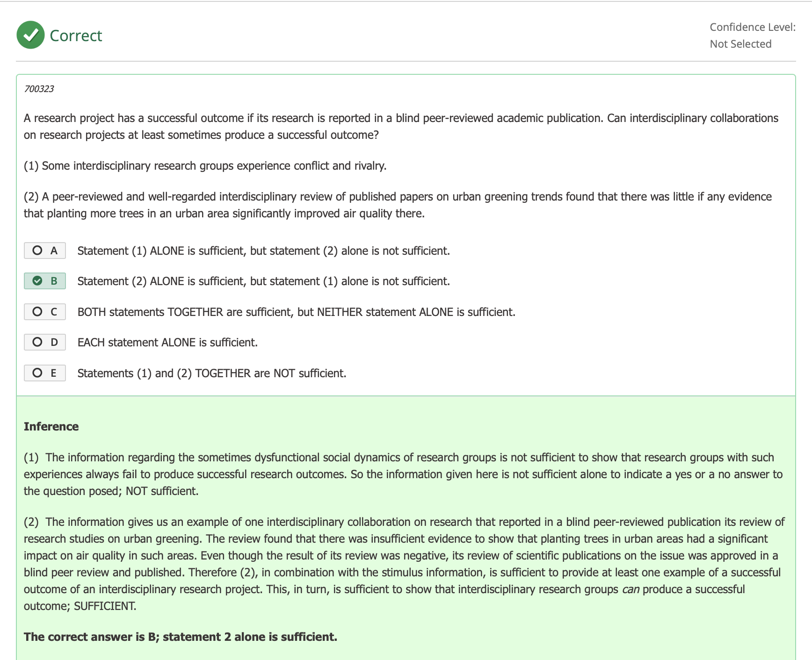The width and height of the screenshot is (812, 660).
Task: Click statement (1) about conflict and rivalry
Action: point(205,166)
